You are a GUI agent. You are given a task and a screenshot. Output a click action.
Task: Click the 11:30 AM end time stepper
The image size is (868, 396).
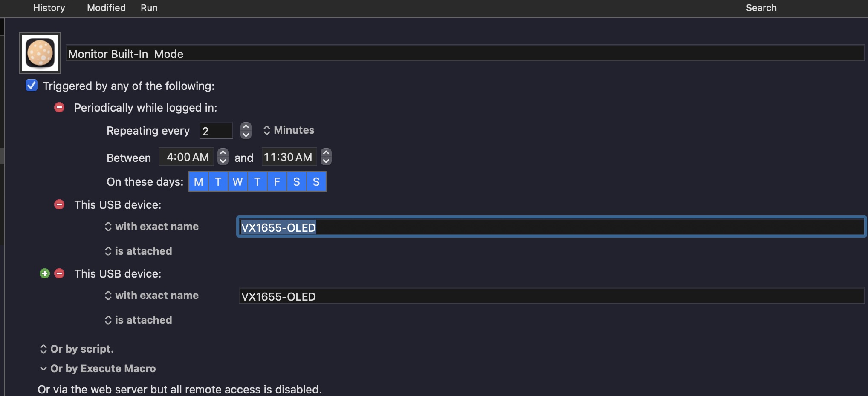point(326,157)
